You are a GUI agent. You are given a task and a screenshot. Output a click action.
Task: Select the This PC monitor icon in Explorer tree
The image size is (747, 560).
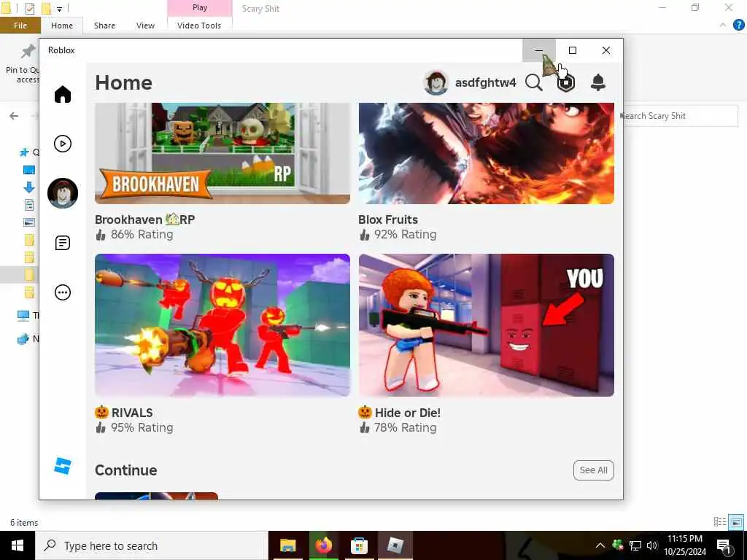coord(23,315)
